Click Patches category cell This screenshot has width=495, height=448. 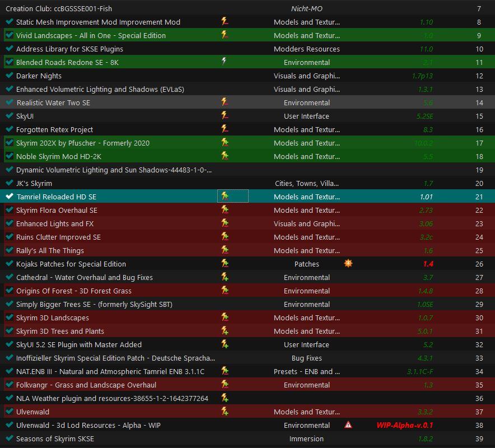point(307,264)
